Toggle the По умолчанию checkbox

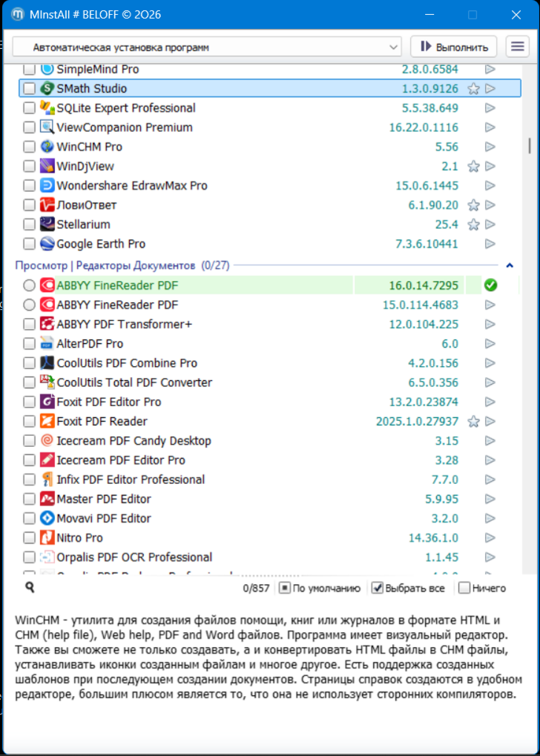point(285,588)
